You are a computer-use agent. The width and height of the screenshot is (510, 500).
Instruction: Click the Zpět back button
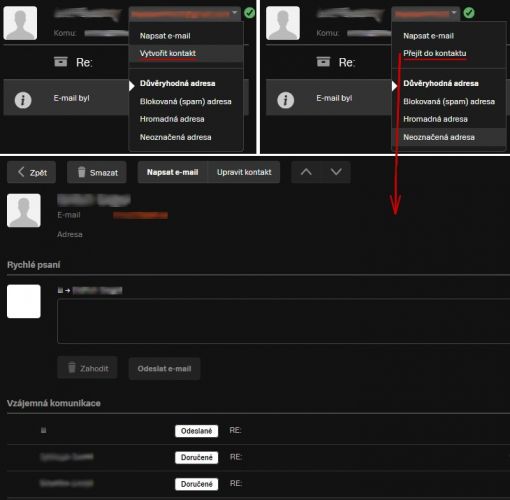(31, 172)
